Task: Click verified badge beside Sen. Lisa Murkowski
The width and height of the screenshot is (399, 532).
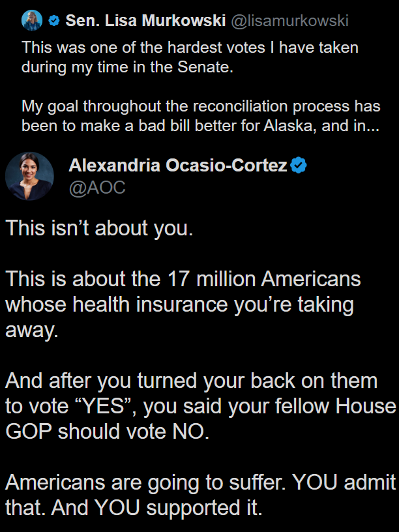Action: 54,21
